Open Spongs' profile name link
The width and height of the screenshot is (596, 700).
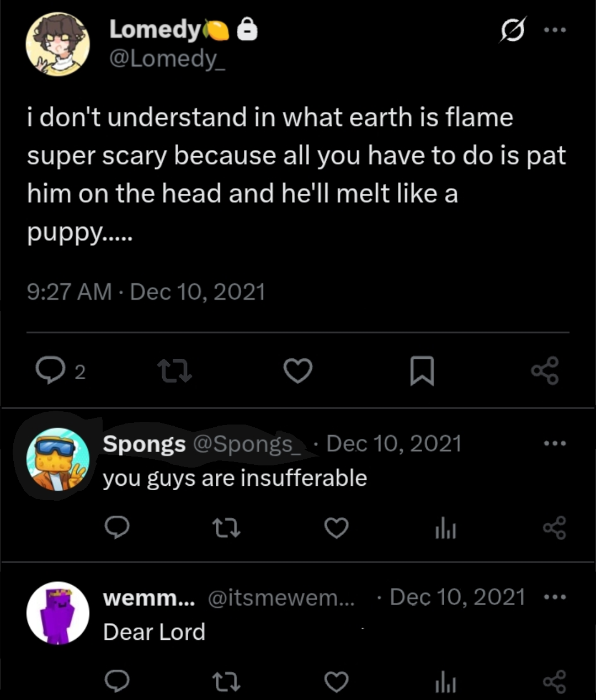point(144,444)
